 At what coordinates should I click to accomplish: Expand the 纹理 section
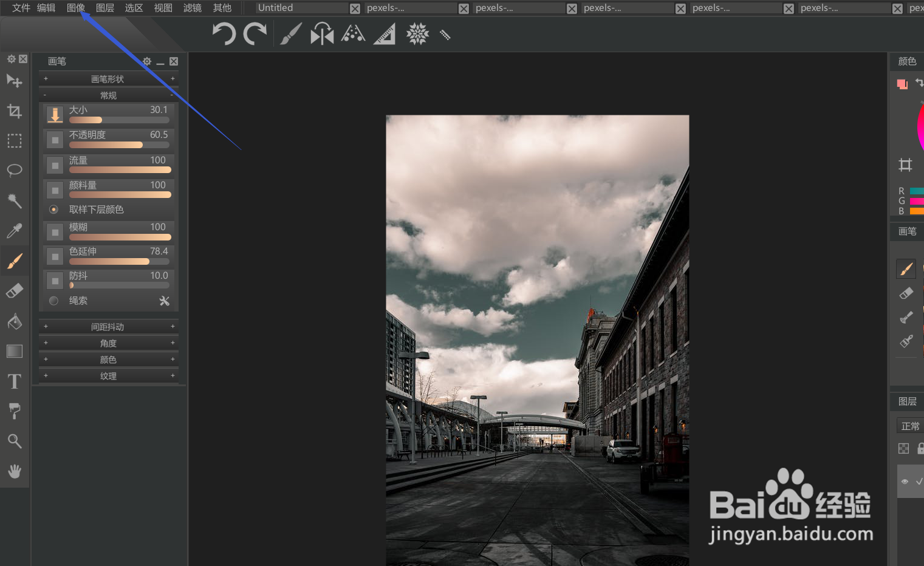[x=109, y=376]
